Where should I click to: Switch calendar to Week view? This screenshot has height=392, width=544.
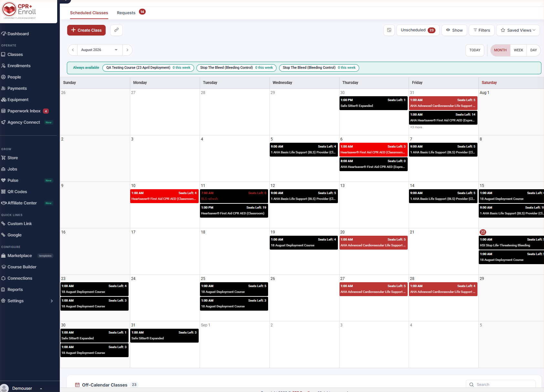(x=518, y=50)
